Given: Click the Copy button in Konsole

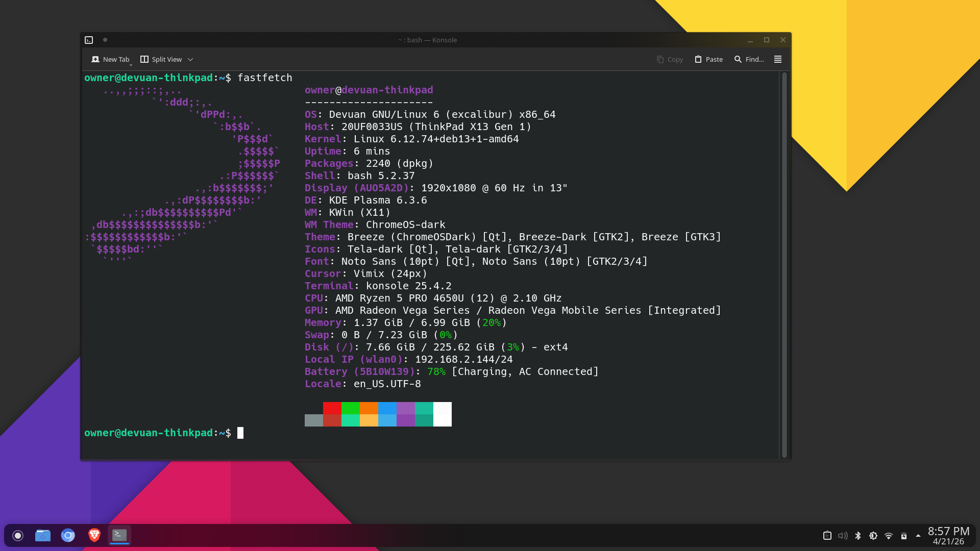Looking at the screenshot, I should click(x=670, y=59).
